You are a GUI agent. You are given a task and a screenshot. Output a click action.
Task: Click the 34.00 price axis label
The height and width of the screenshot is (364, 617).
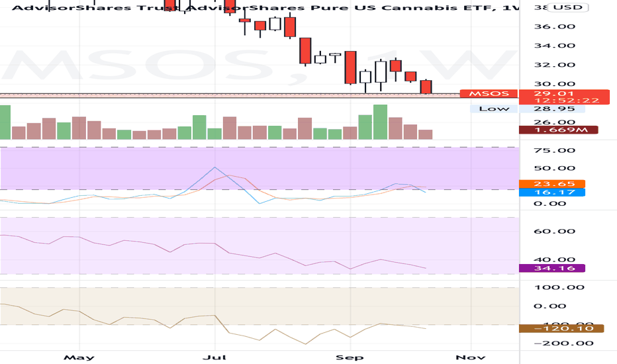(x=554, y=46)
